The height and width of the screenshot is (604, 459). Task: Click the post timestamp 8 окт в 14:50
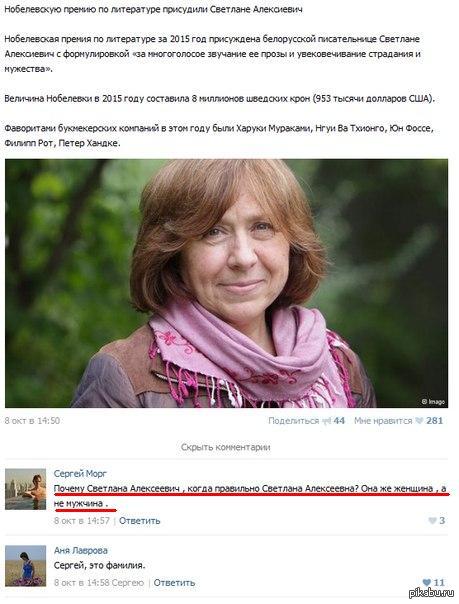(x=32, y=421)
